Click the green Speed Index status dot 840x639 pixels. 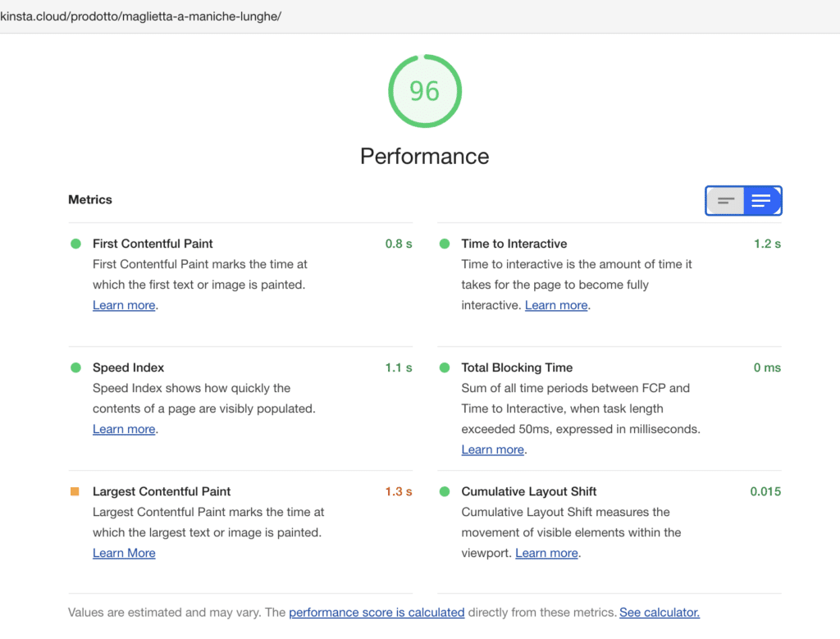[77, 367]
